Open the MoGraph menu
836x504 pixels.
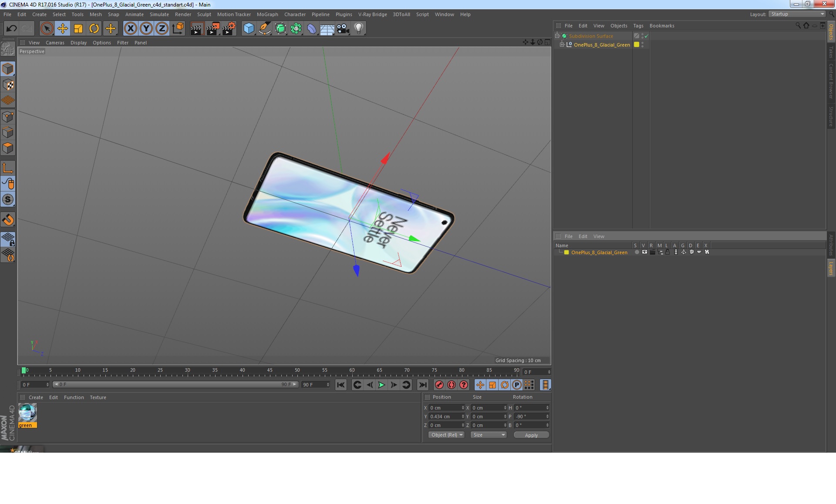coord(267,14)
